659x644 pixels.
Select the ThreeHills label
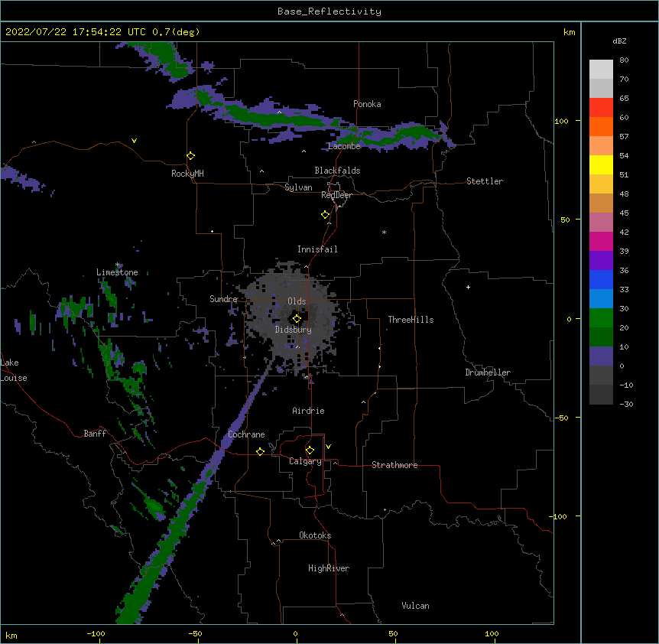tap(411, 320)
